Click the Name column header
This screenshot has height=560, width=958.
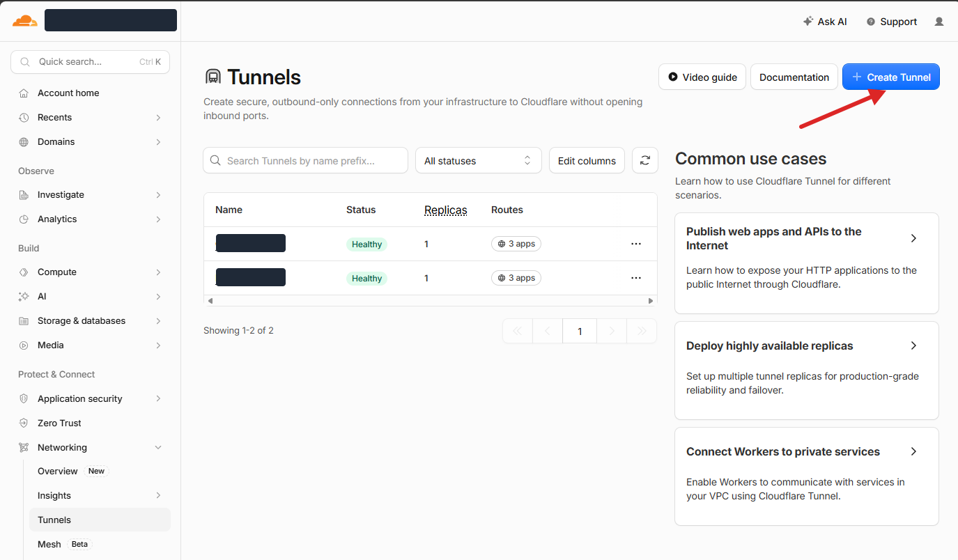(229, 210)
